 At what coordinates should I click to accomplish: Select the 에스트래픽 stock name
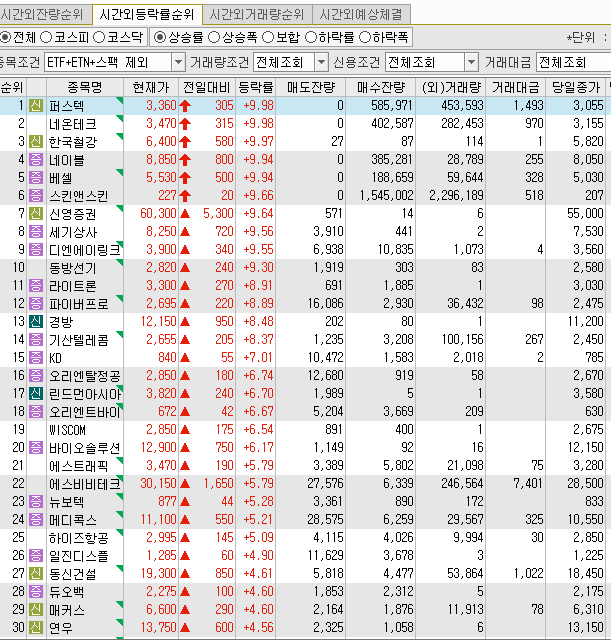[x=79, y=466]
